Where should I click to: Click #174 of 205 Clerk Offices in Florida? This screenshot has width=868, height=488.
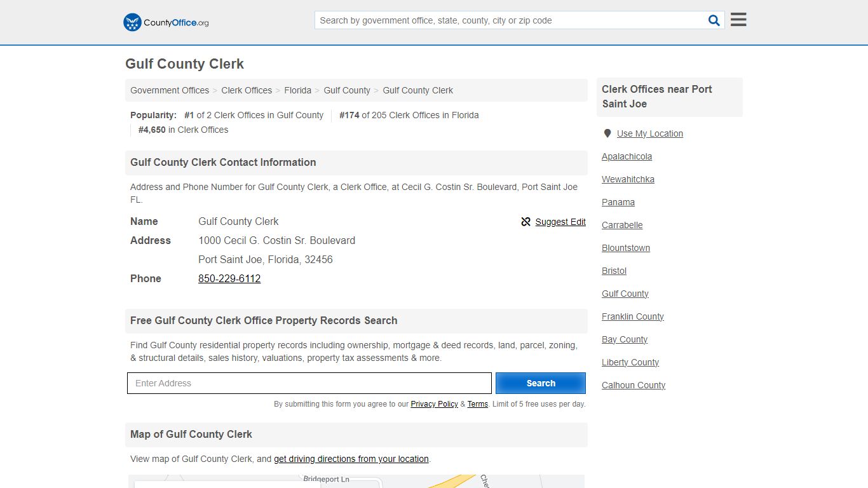coord(409,115)
